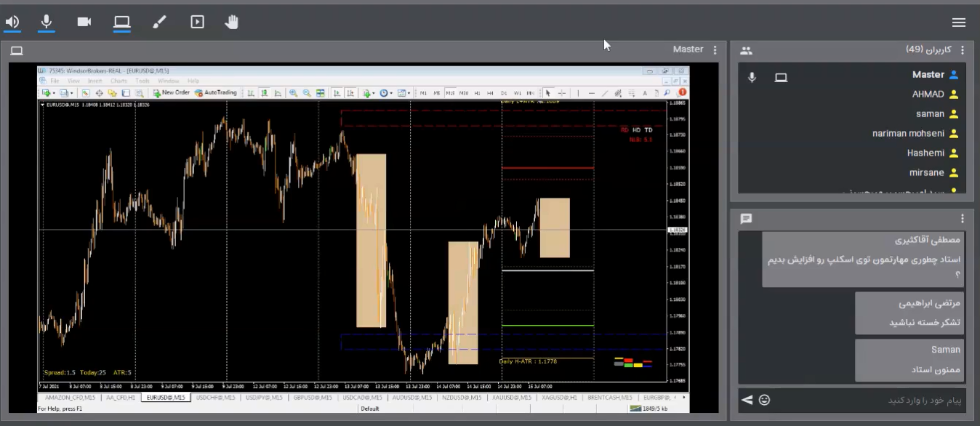
Task: Click Master's microphone icon in users list
Action: (752, 77)
